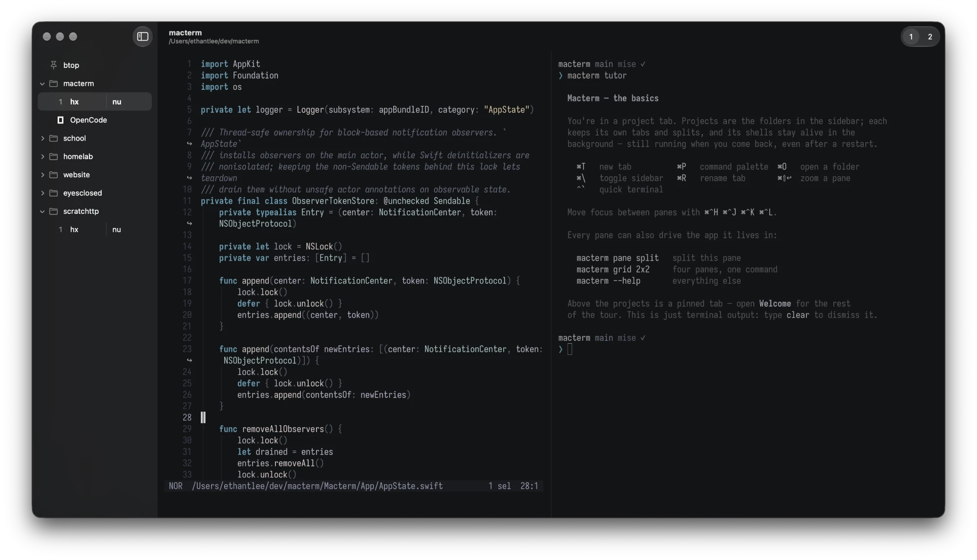Image resolution: width=977 pixels, height=560 pixels.
Task: Click the AppState.swift file path in status line
Action: 318,486
